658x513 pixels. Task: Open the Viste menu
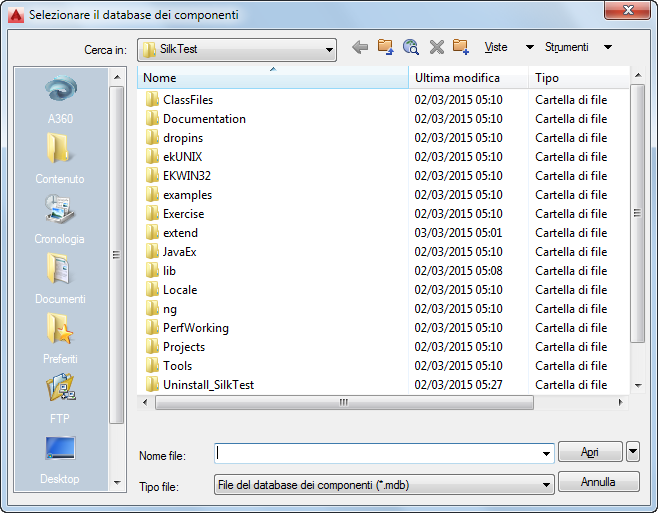point(496,47)
